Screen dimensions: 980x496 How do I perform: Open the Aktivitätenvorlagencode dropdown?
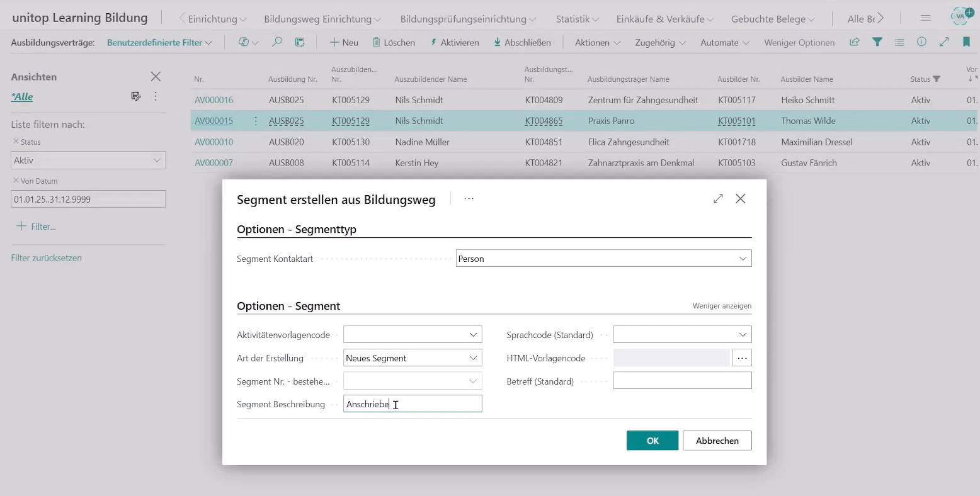pos(473,335)
